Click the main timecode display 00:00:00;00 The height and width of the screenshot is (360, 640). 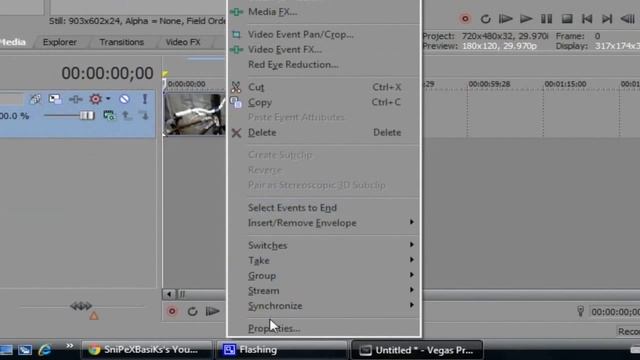[107, 73]
